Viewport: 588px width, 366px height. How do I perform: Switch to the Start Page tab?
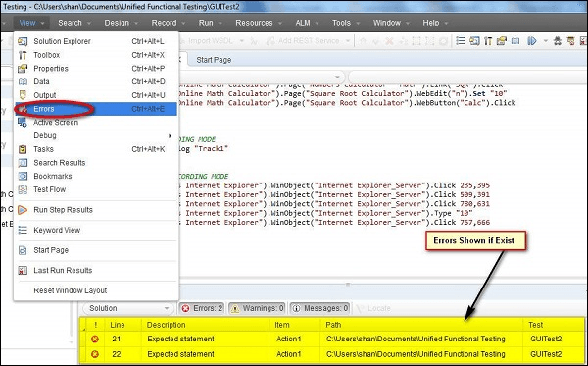tap(214, 60)
